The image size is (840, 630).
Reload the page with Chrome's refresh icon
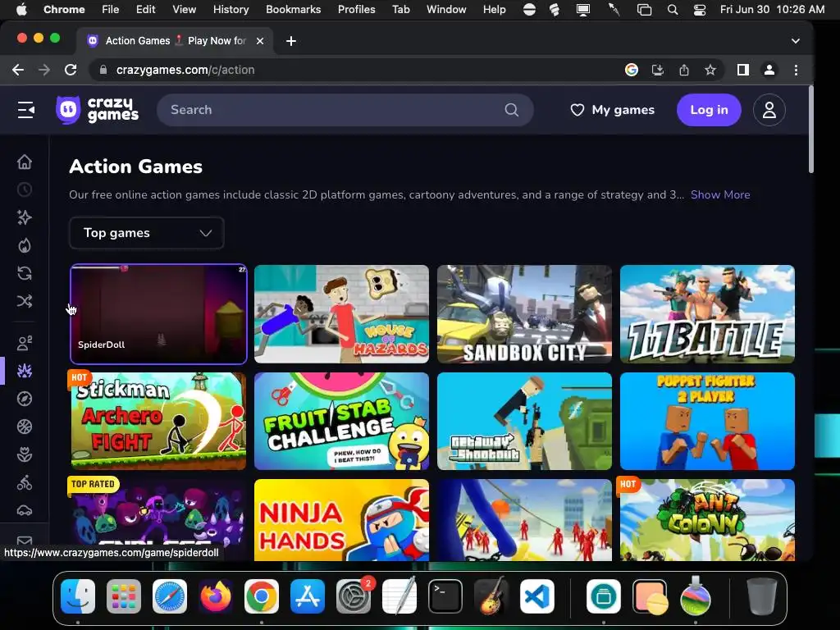(x=71, y=70)
